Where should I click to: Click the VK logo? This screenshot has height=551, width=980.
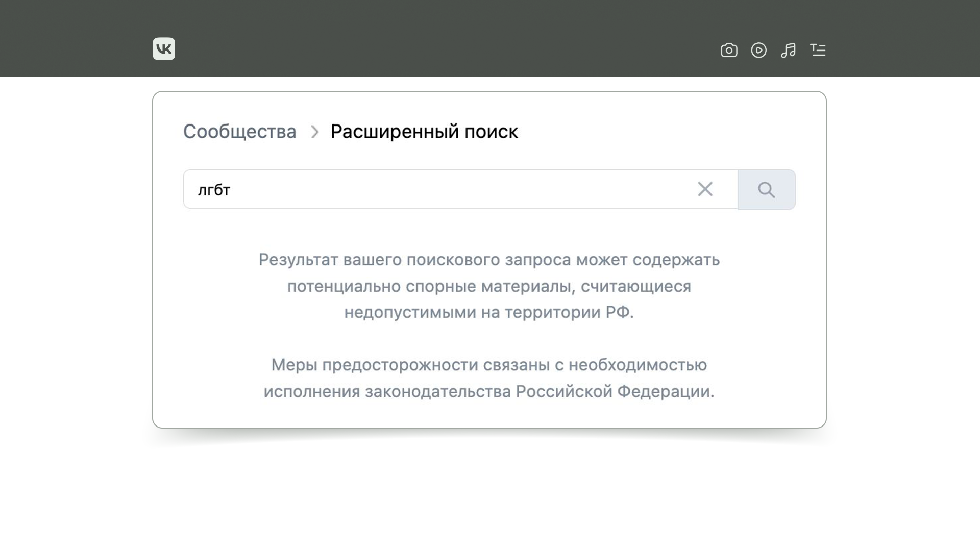click(163, 49)
